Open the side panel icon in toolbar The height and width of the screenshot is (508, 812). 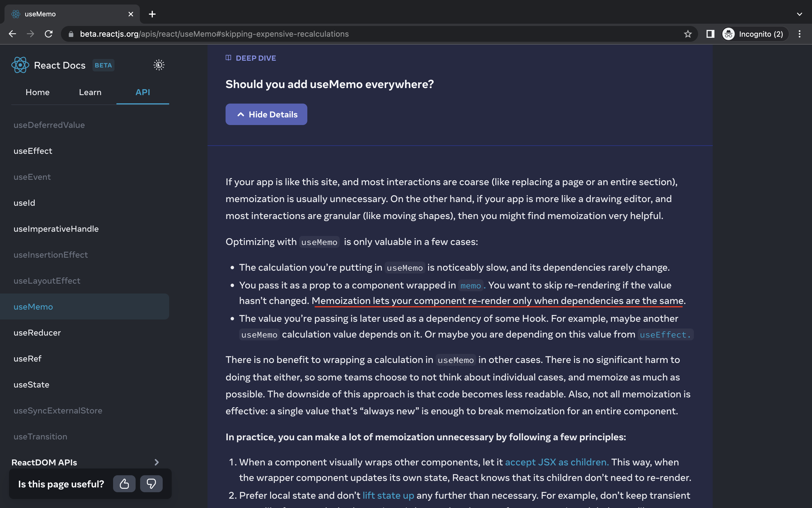710,34
